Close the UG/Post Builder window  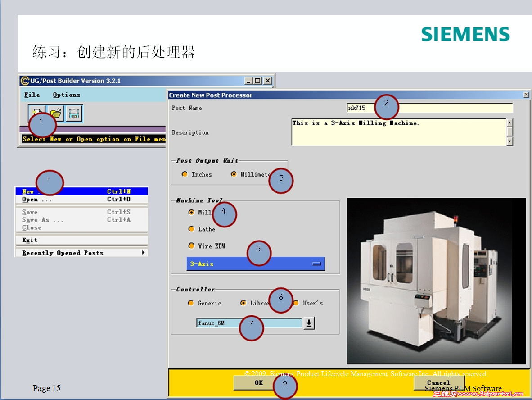click(268, 81)
